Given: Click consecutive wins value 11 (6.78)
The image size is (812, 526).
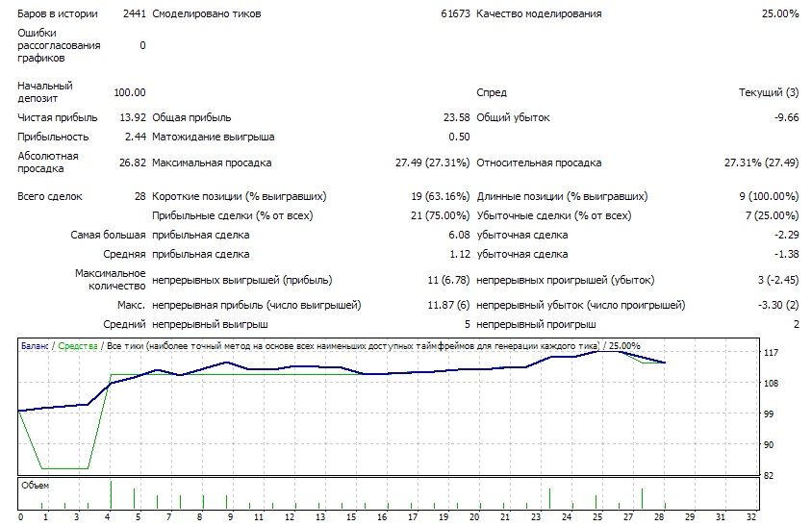Looking at the screenshot, I should coord(448,281).
